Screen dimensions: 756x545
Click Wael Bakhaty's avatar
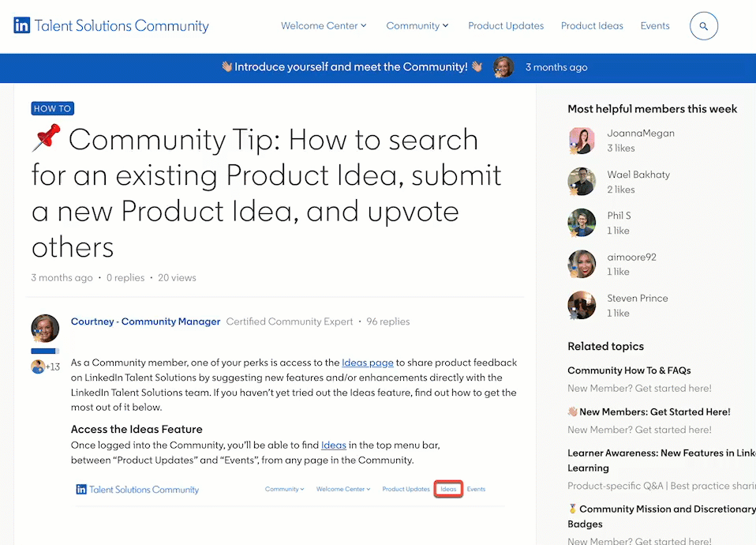tap(582, 182)
